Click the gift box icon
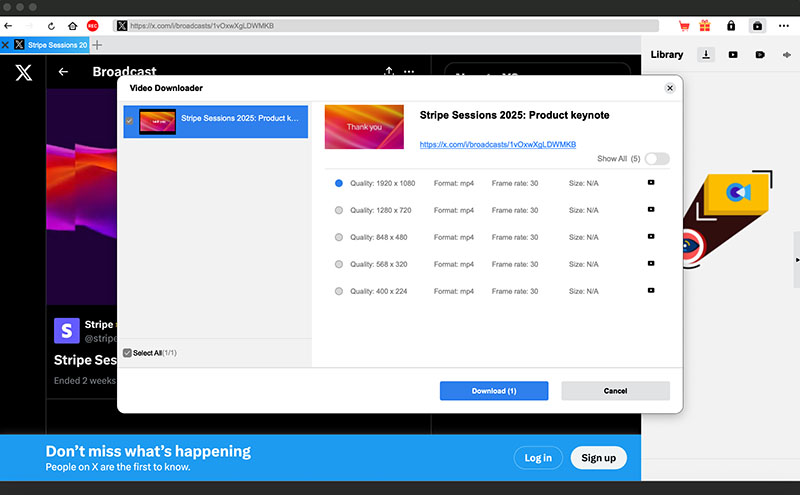 point(705,26)
